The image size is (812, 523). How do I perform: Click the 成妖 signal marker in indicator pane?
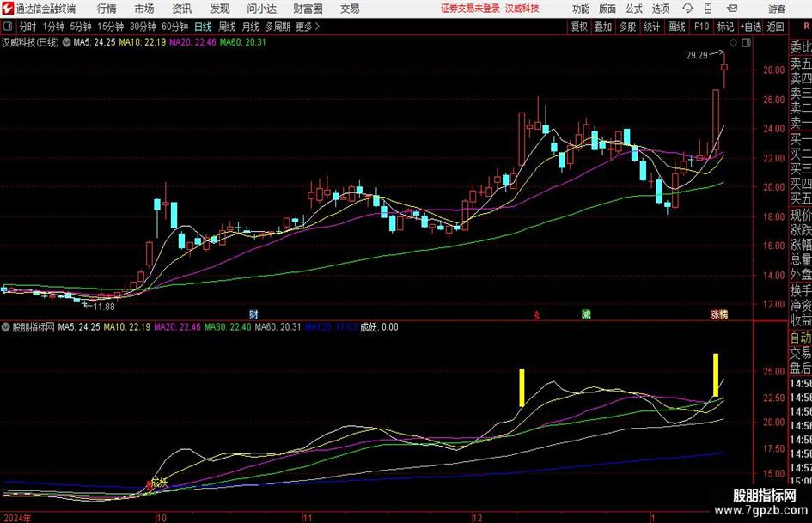[160, 483]
